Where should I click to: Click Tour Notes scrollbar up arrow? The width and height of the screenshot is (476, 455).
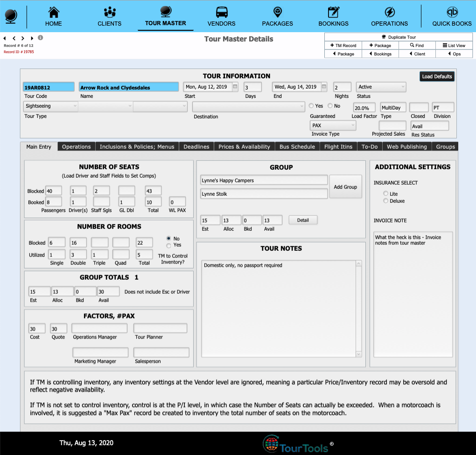coord(358,263)
